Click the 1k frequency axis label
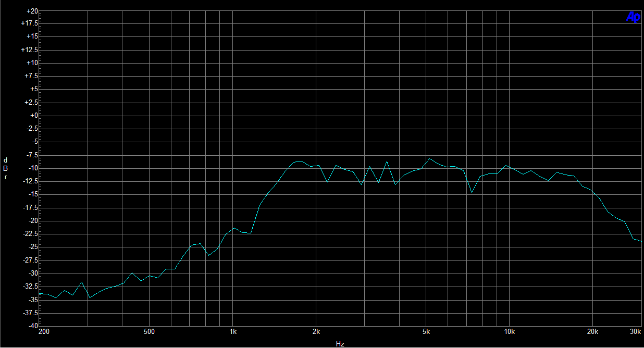The image size is (644, 348). click(x=233, y=331)
